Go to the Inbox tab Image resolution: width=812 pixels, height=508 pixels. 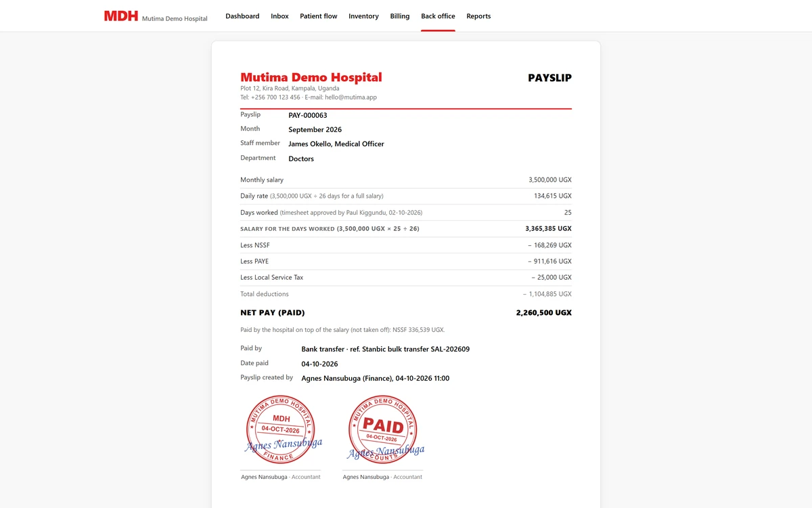coord(279,16)
